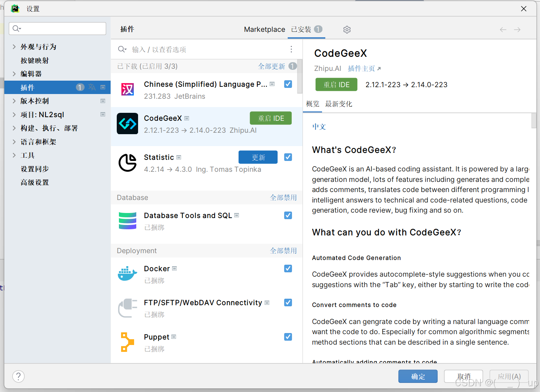Click the FTP/SFTP/WebDAV plug icon
540x392 pixels.
[128, 308]
